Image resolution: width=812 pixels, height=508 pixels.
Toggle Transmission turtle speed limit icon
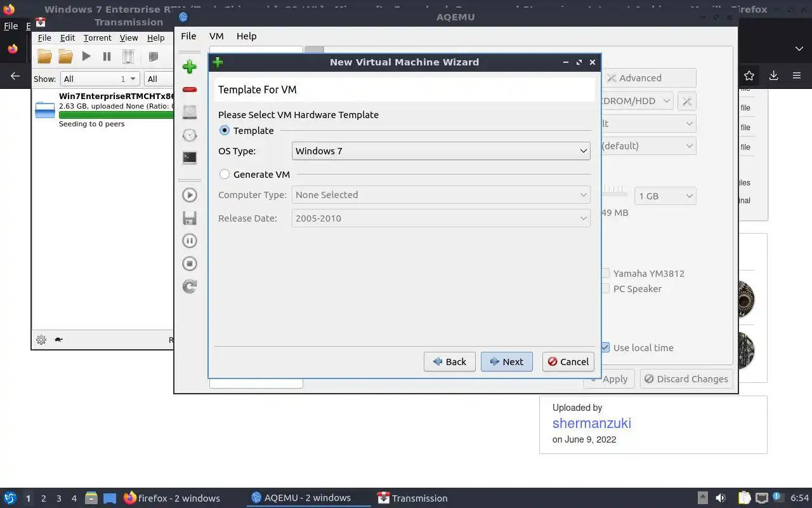[x=58, y=340]
